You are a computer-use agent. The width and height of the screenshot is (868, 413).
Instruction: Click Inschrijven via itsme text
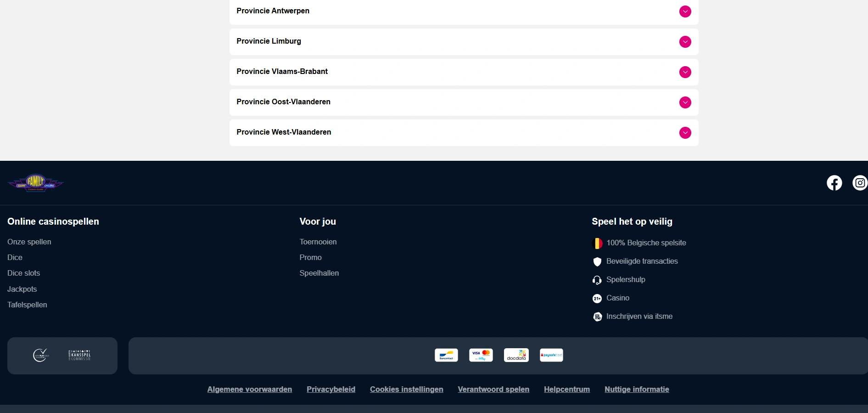639,316
